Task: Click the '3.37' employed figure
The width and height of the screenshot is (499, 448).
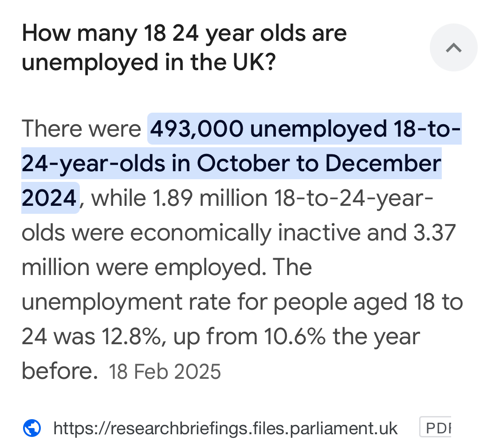Action: [x=434, y=232]
